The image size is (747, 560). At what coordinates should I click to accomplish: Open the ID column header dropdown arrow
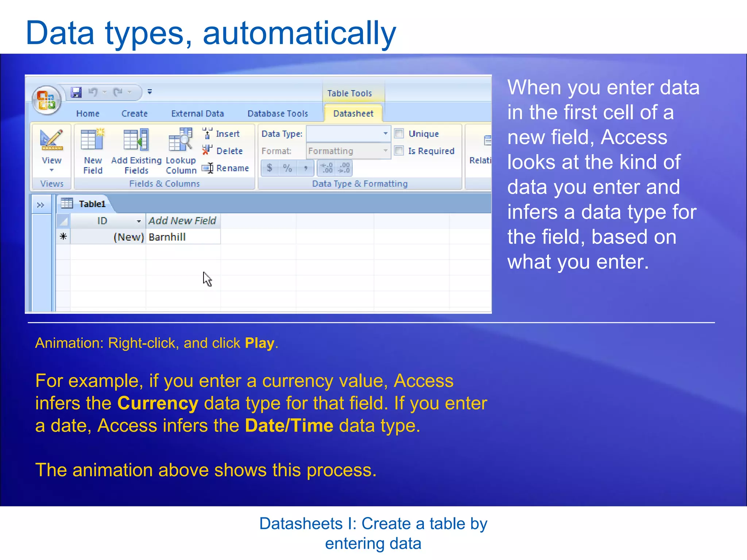pos(139,221)
